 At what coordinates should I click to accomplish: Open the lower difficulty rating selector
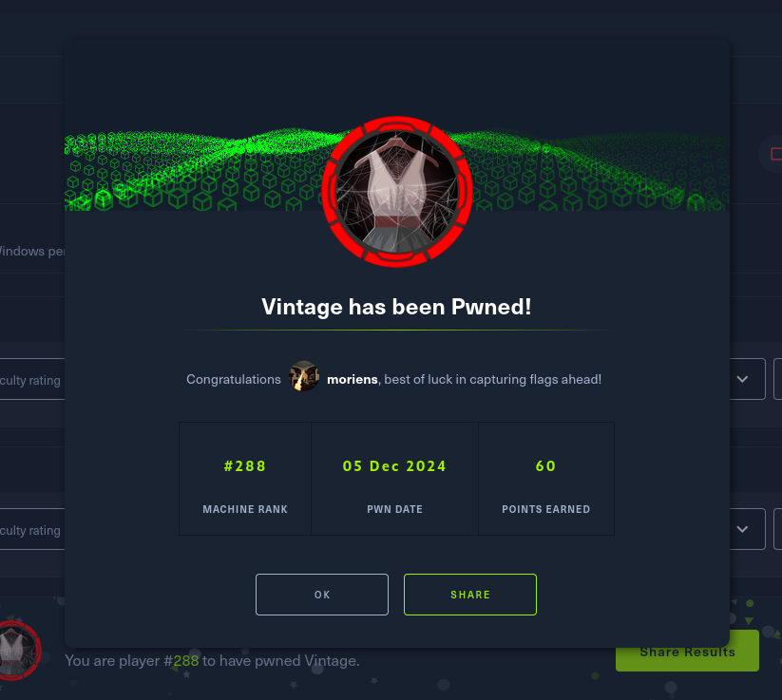pos(32,529)
